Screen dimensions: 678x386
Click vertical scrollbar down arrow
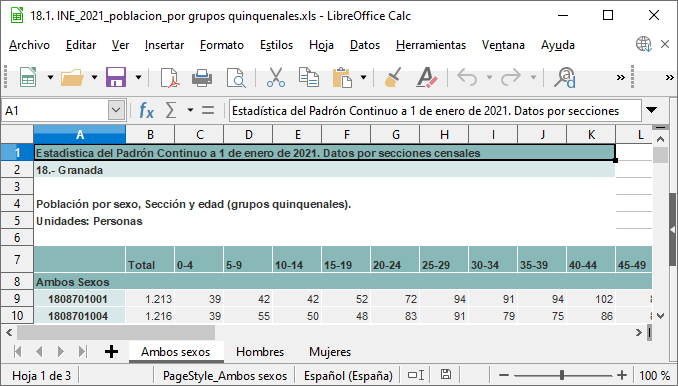pos(660,316)
